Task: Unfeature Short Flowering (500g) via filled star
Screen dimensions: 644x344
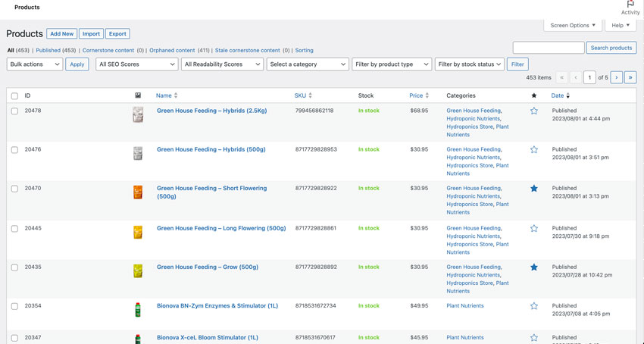Action: coord(534,189)
